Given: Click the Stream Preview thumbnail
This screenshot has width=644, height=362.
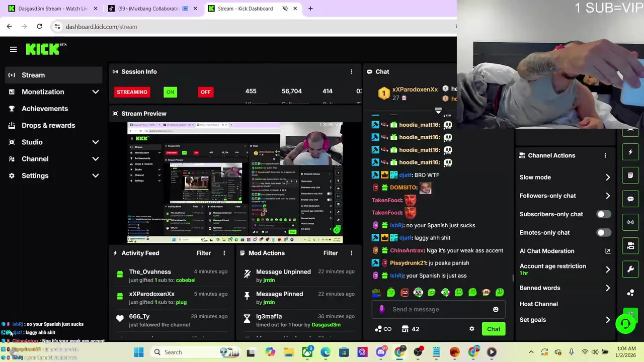Looking at the screenshot, I should click(x=235, y=183).
